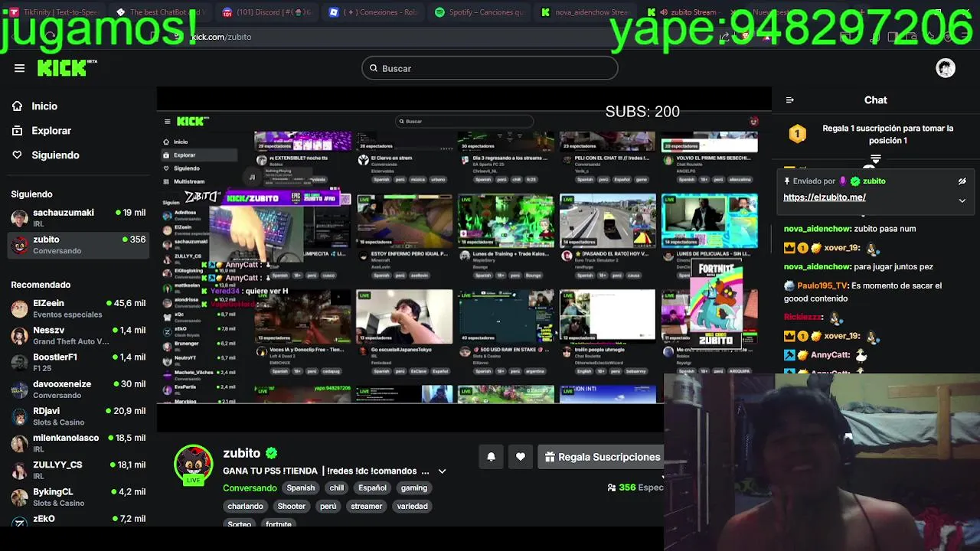Screen dimensions: 980x551
Task: Click the green verified badge next to zubito
Action: click(272, 453)
